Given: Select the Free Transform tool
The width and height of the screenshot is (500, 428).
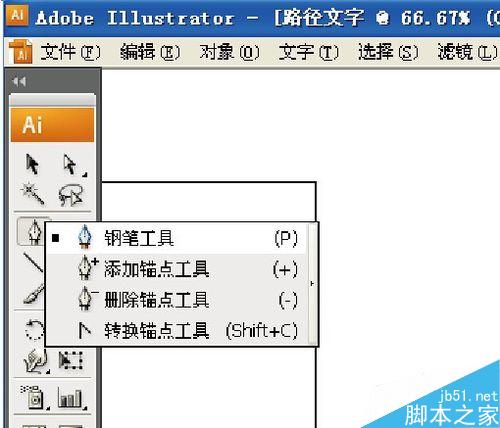Looking at the screenshot, I should [x=71, y=360].
